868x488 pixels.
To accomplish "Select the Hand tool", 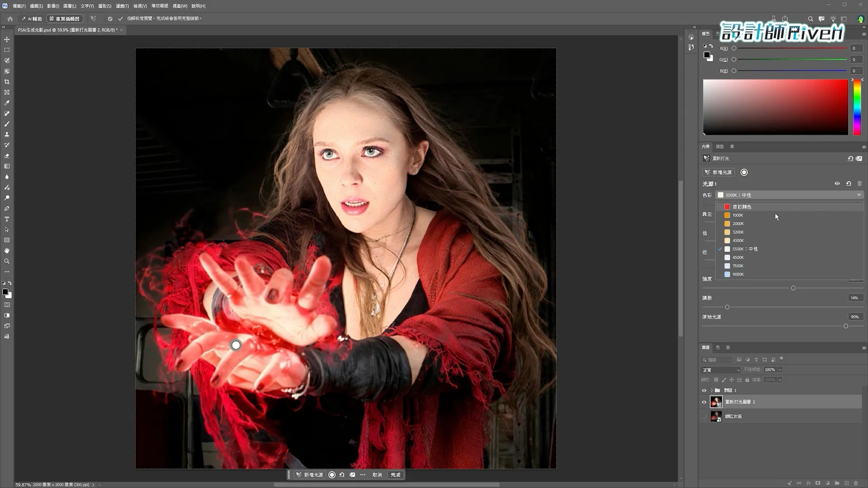I will (7, 251).
